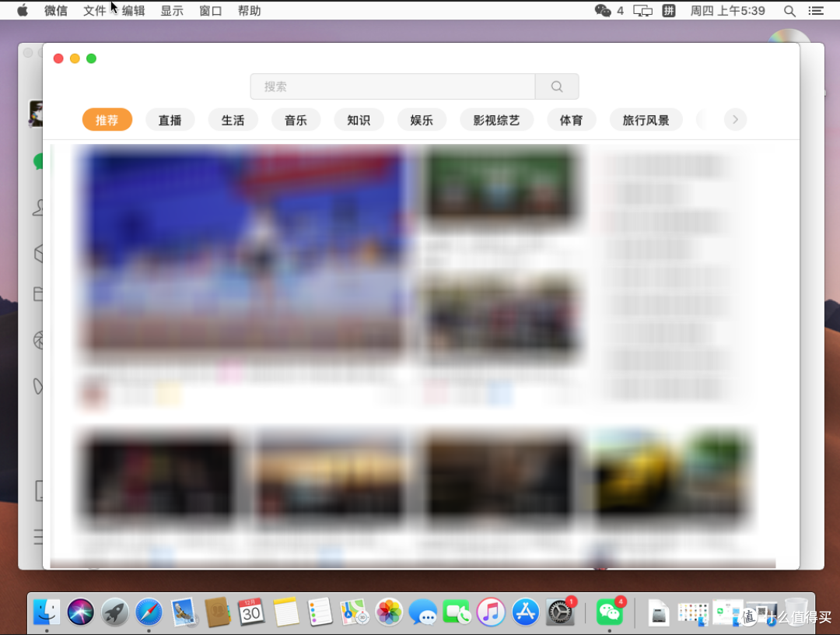Open the 显示 menu
The image size is (840, 635).
[172, 11]
